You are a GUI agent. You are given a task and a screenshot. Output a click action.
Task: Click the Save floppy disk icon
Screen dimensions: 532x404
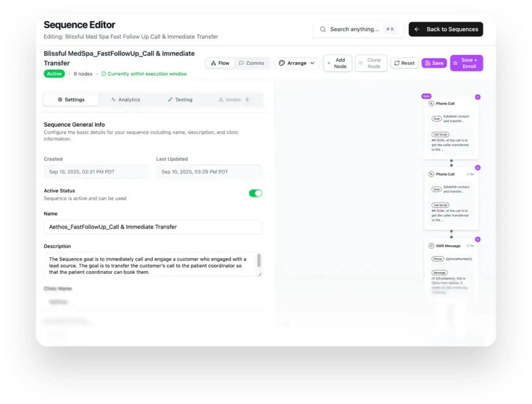click(x=428, y=63)
